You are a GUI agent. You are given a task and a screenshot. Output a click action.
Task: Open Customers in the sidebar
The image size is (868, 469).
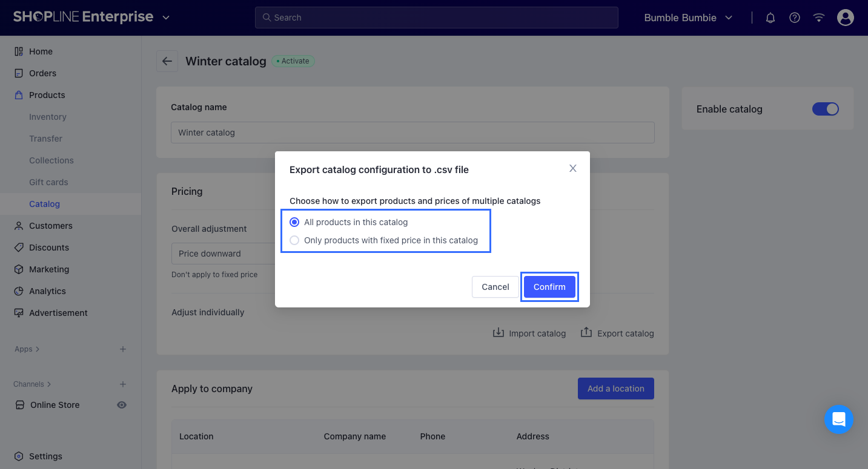coord(51,226)
